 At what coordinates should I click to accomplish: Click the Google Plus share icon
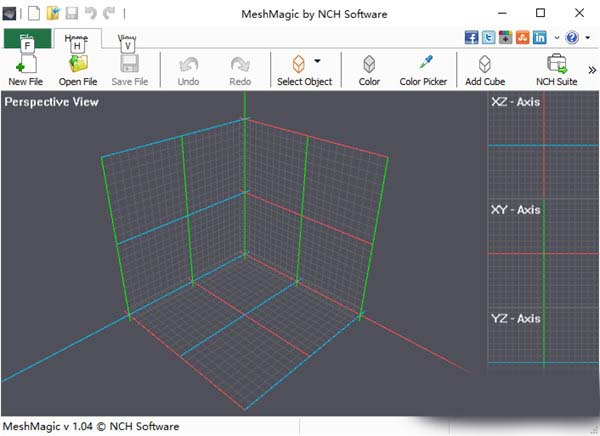coord(505,38)
